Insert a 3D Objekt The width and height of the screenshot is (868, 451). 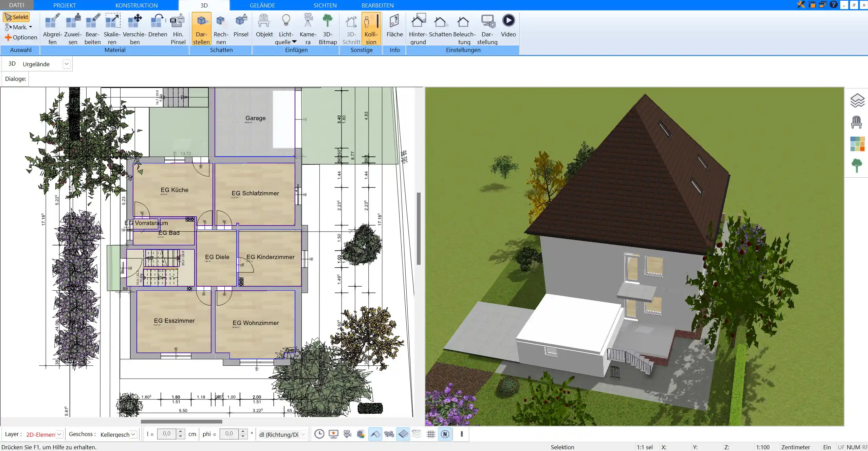tap(264, 25)
